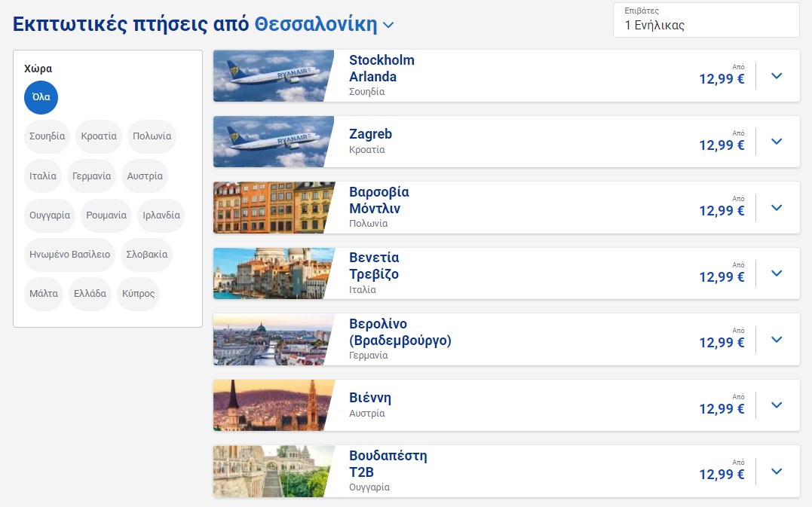
Task: Open Βιέννη sunset skyline thumbnail
Action: (274, 405)
